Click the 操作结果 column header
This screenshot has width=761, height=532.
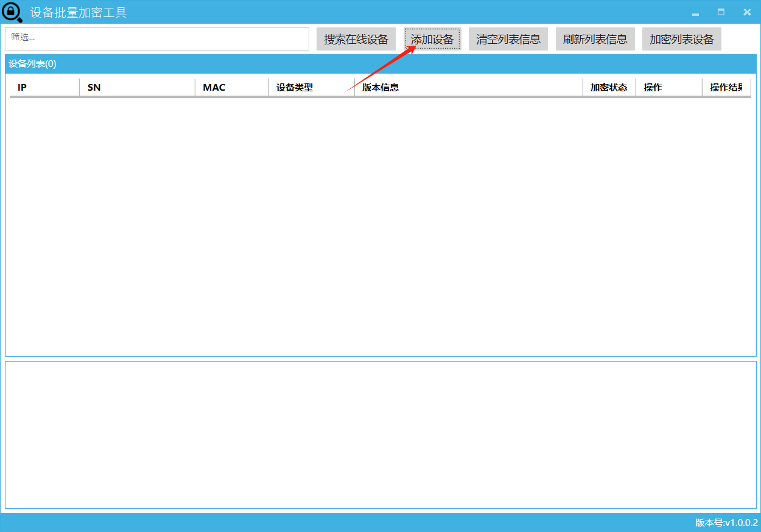726,88
